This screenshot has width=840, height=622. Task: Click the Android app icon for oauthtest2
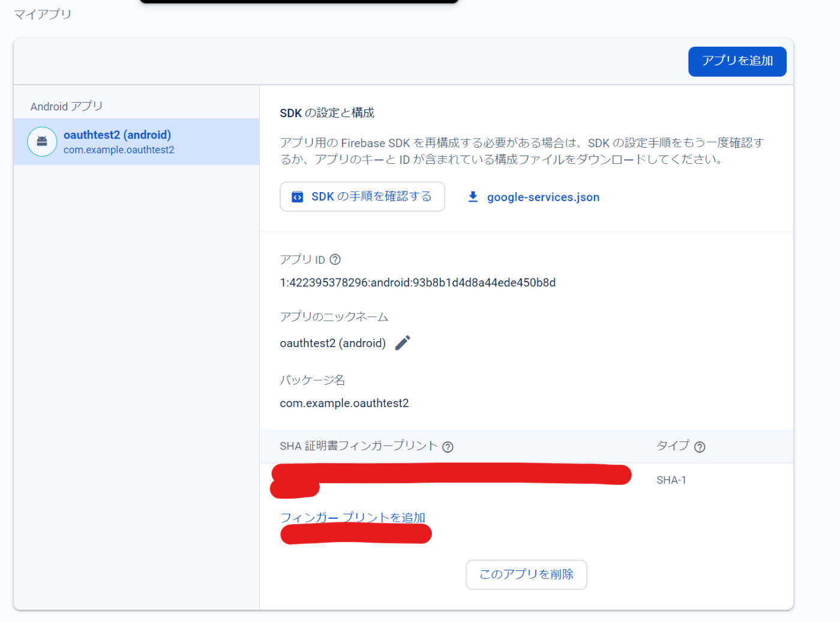(x=42, y=142)
